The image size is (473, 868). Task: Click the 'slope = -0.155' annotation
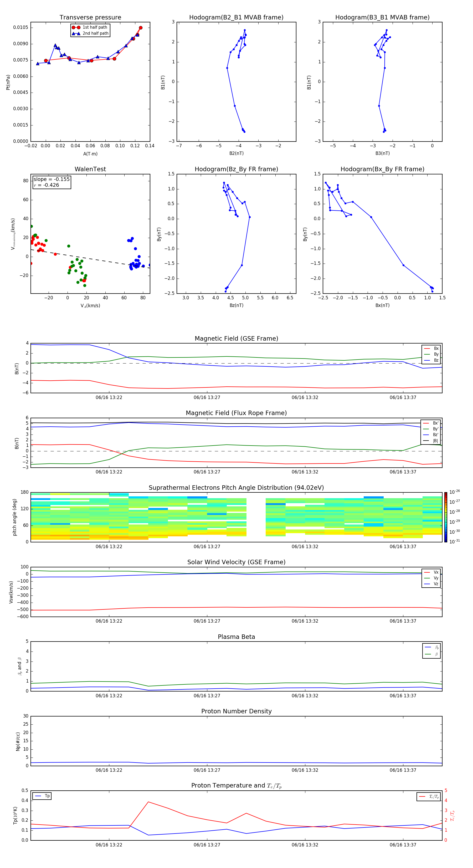[x=52, y=179]
